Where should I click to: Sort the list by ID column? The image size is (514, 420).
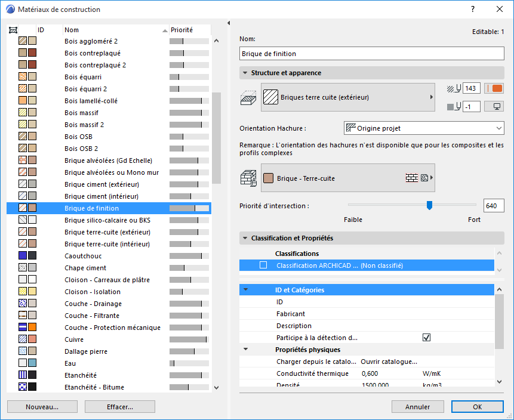(x=49, y=30)
